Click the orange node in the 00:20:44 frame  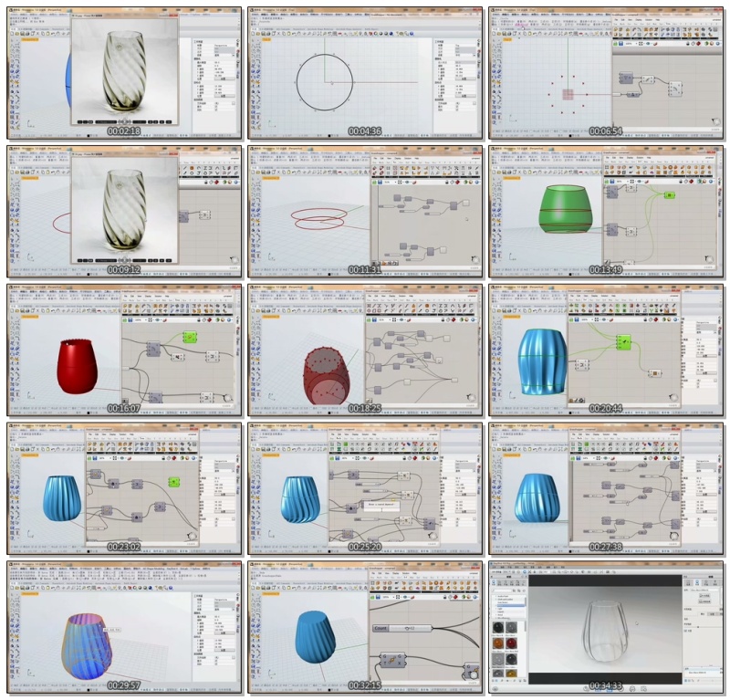pyautogui.click(x=654, y=373)
